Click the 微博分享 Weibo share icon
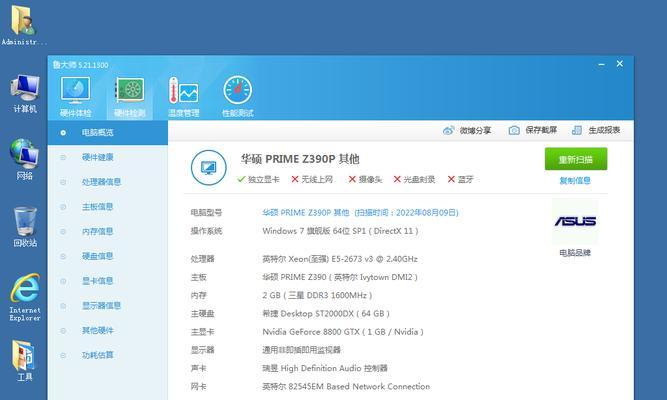The height and width of the screenshot is (400, 667). [448, 130]
